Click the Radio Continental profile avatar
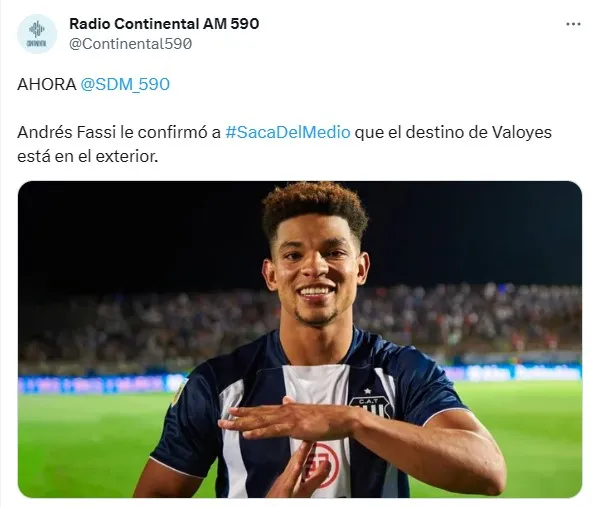This screenshot has height=507, width=598. 37,34
